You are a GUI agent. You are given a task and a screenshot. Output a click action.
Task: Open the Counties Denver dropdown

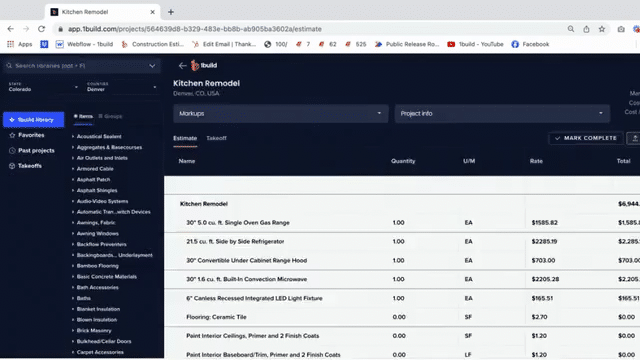pyautogui.click(x=121, y=87)
